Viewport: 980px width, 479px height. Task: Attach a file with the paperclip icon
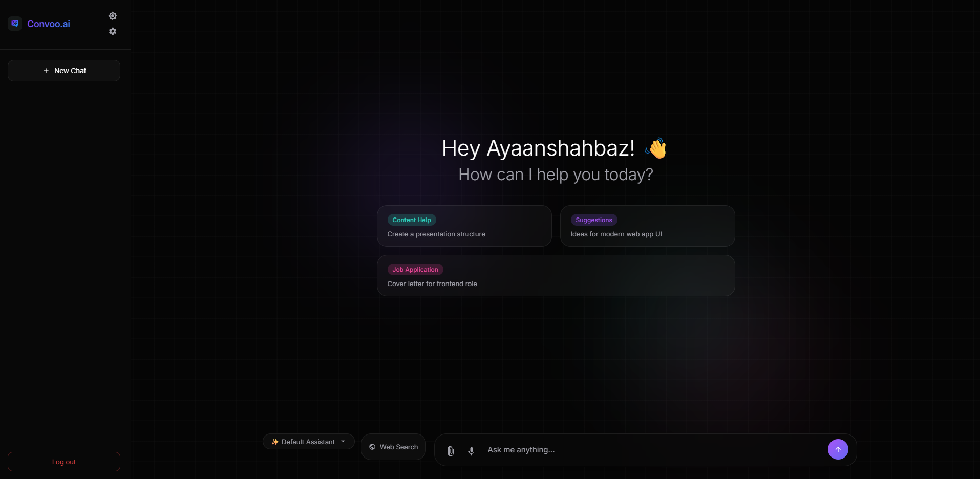point(451,450)
